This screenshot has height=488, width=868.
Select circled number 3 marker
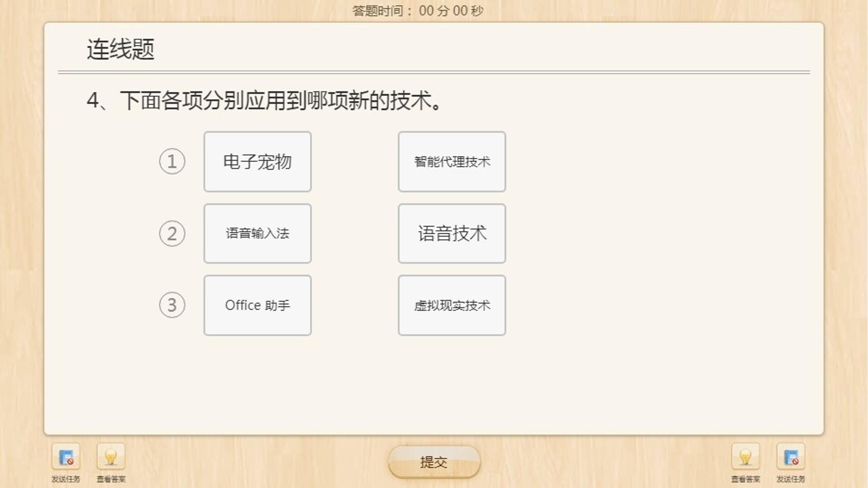tap(172, 305)
